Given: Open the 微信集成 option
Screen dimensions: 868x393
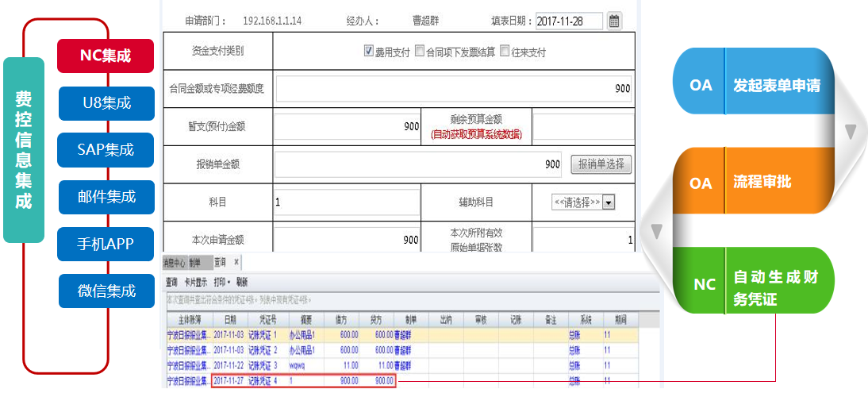Looking at the screenshot, I should (106, 291).
